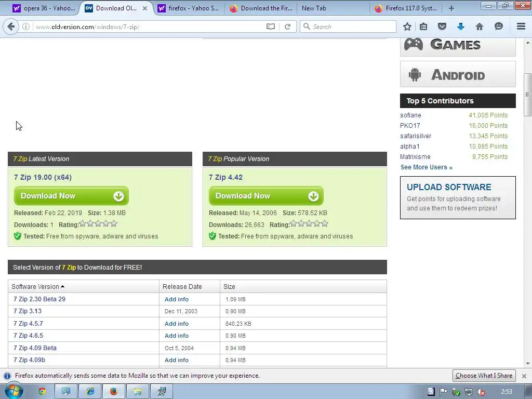Open 7 Zip 3.13 version link
Screen dimensions: 532x399
tap(28, 311)
